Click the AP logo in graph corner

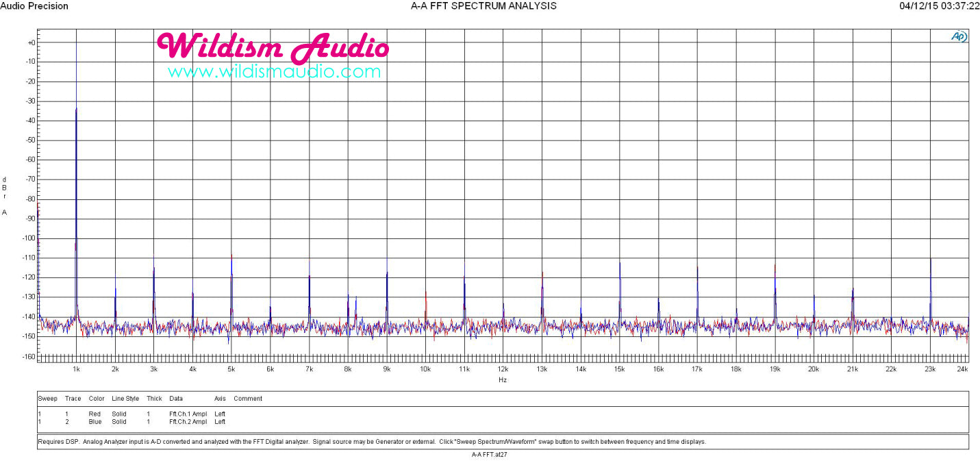[959, 37]
